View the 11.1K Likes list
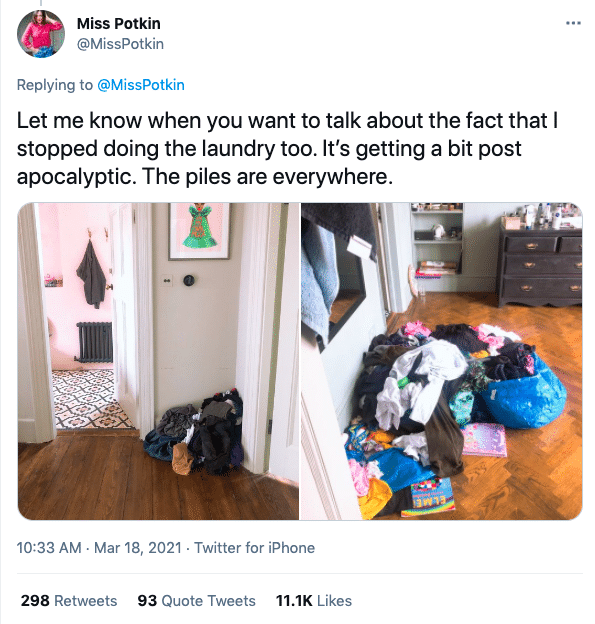The image size is (595, 624). coord(314,601)
